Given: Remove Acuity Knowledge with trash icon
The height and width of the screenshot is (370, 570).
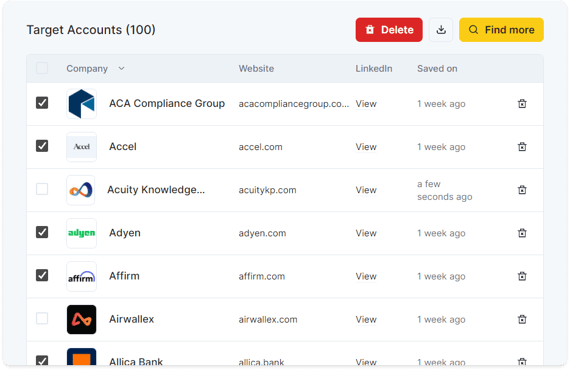Looking at the screenshot, I should tap(522, 190).
